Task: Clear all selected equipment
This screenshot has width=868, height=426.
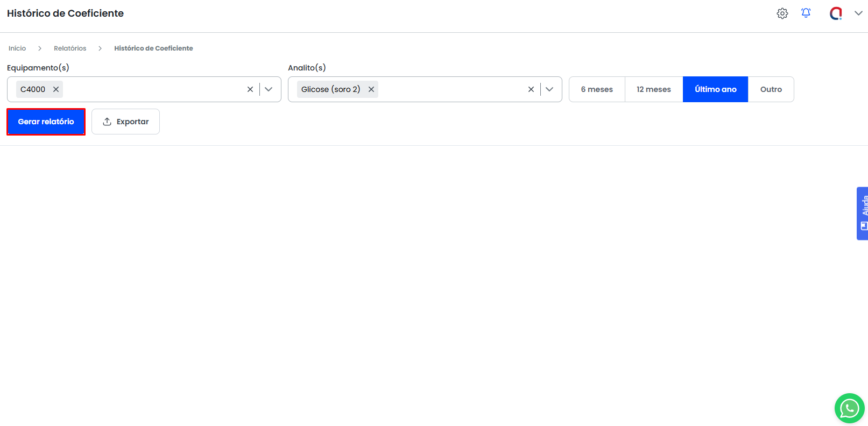Action: pyautogui.click(x=250, y=89)
